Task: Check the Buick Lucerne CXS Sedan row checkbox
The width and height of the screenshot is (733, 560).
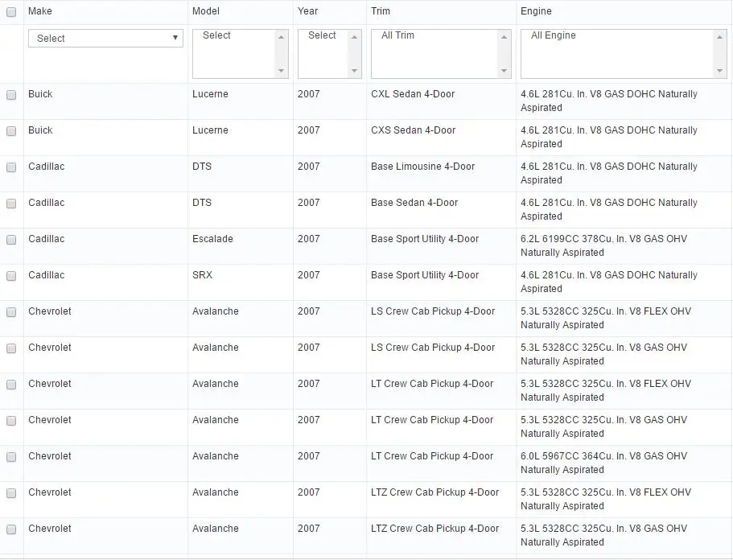Action: pyautogui.click(x=11, y=131)
